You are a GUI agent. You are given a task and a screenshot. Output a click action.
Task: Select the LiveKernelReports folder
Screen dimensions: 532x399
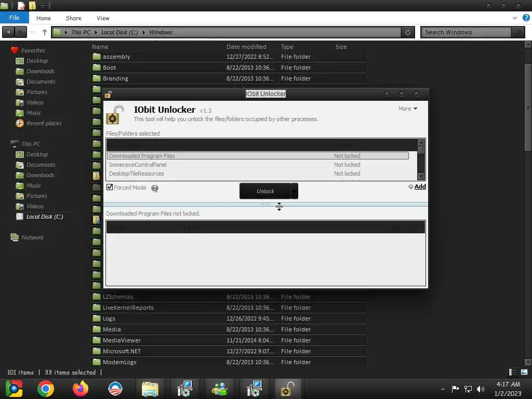pos(229,308)
